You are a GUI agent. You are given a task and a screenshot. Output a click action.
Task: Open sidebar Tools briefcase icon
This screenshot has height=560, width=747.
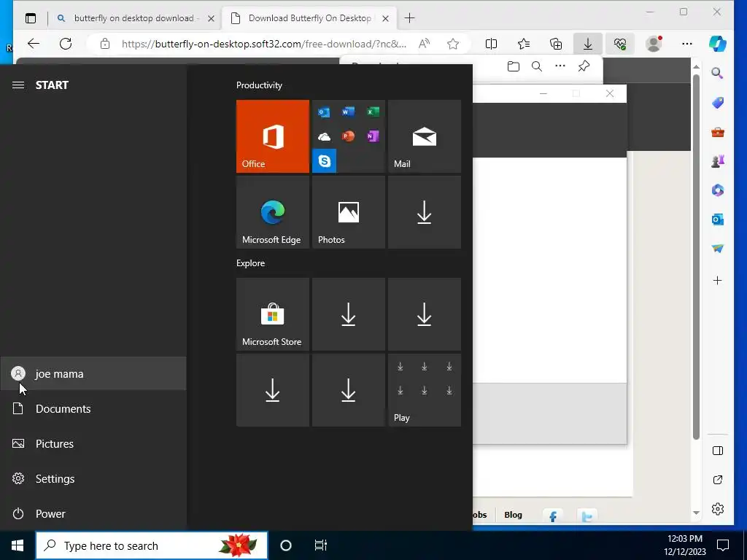718,132
